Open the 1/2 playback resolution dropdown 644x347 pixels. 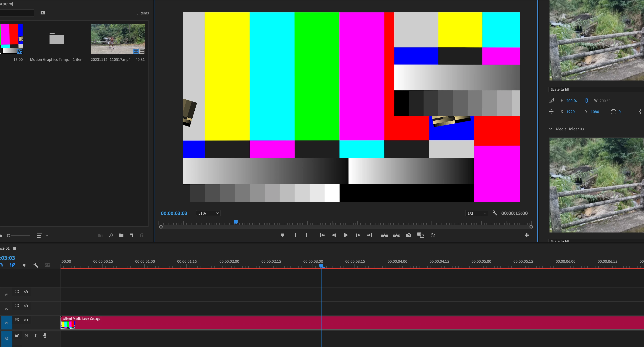tap(477, 213)
